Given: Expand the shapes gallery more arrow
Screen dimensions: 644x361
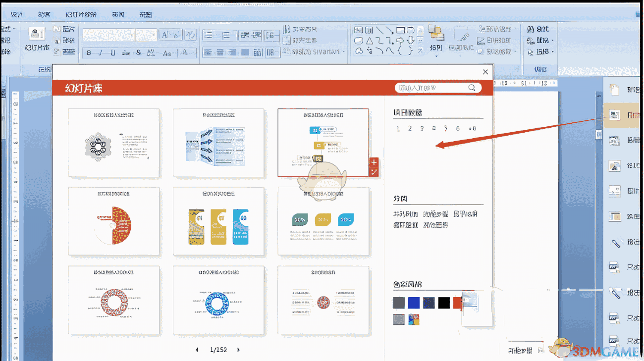Looking at the screenshot, I should pos(420,51).
